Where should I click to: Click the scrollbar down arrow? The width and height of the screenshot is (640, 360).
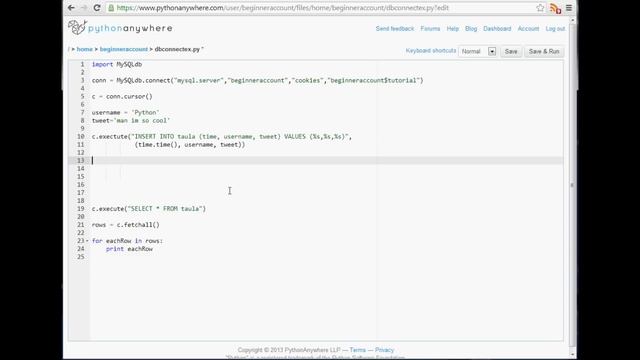(573, 354)
